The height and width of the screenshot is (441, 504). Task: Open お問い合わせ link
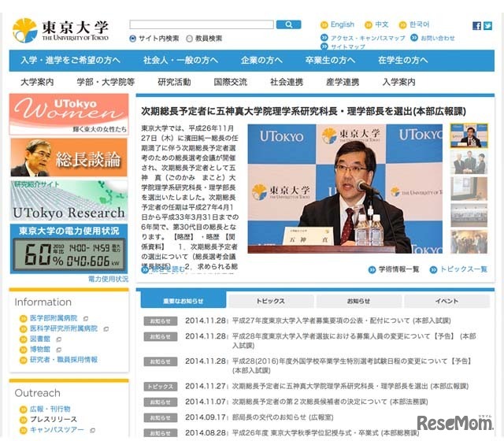(438, 39)
